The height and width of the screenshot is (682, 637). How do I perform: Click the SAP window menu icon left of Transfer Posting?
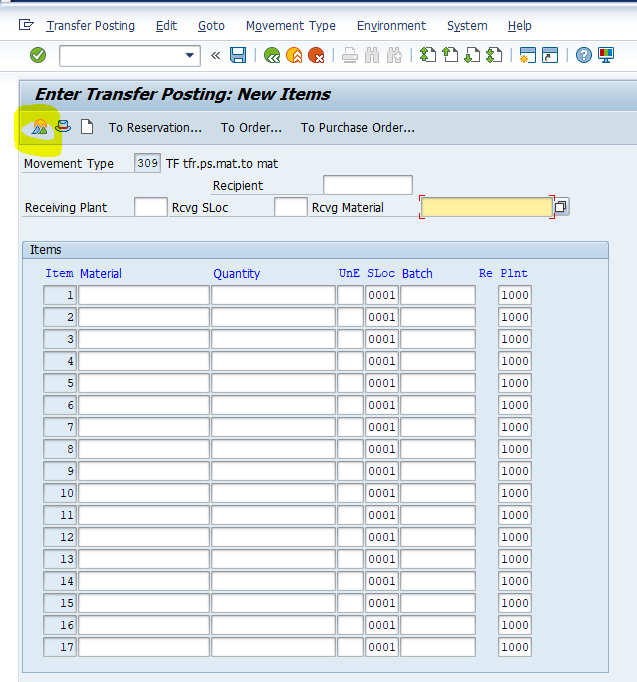[26, 25]
